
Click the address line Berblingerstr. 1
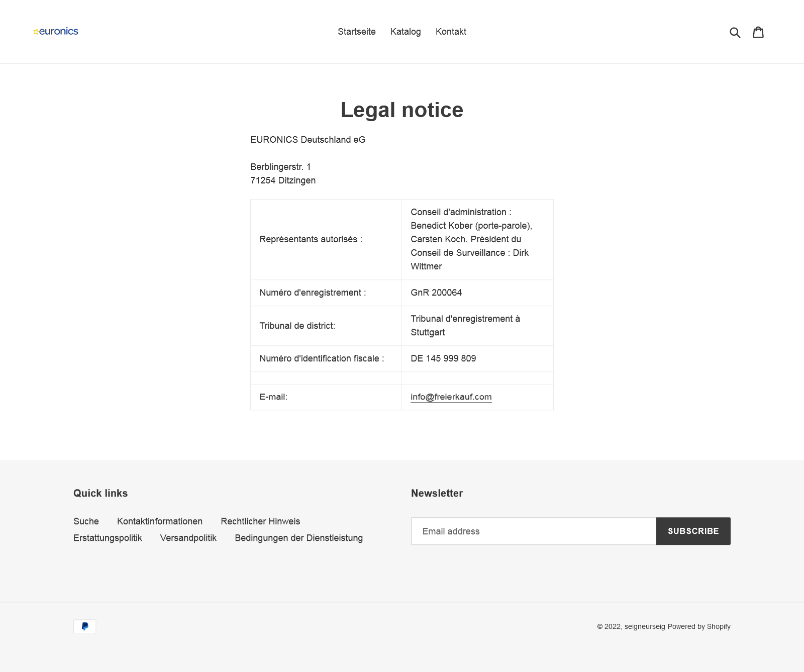click(x=280, y=167)
